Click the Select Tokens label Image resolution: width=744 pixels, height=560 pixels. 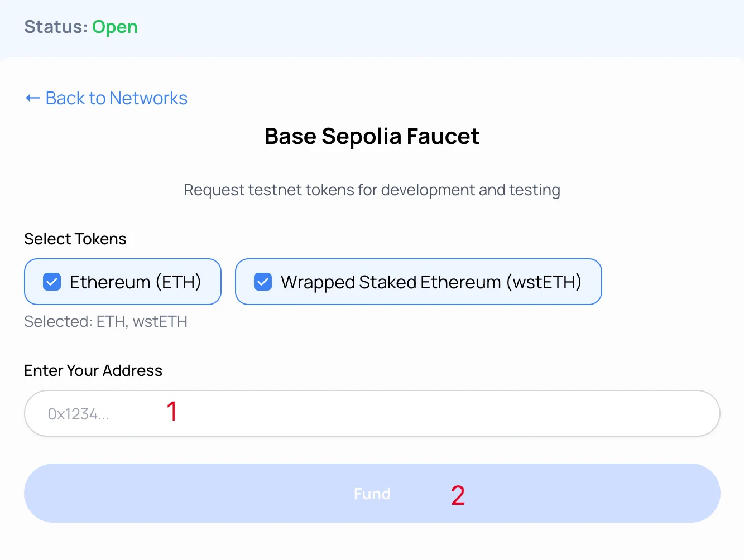point(75,239)
